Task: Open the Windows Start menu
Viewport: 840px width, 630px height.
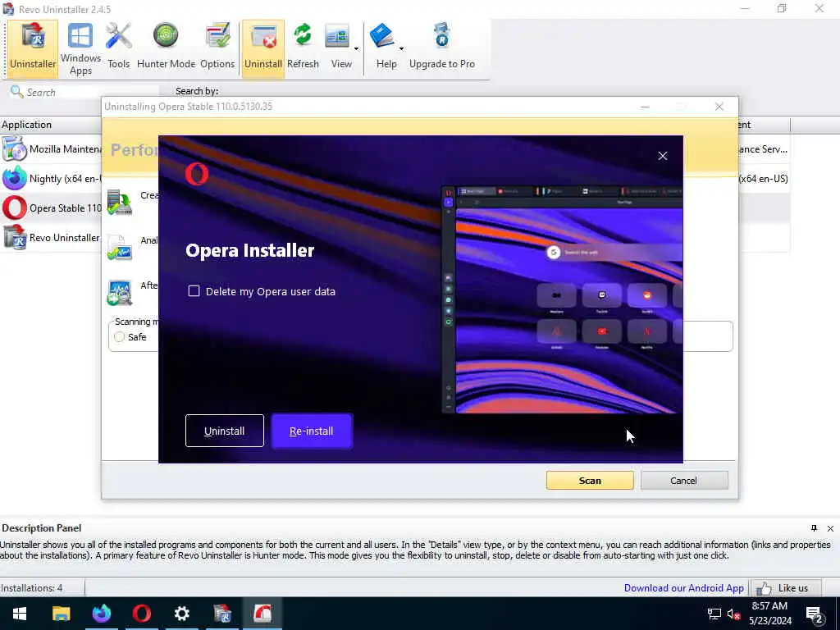Action: [x=20, y=614]
